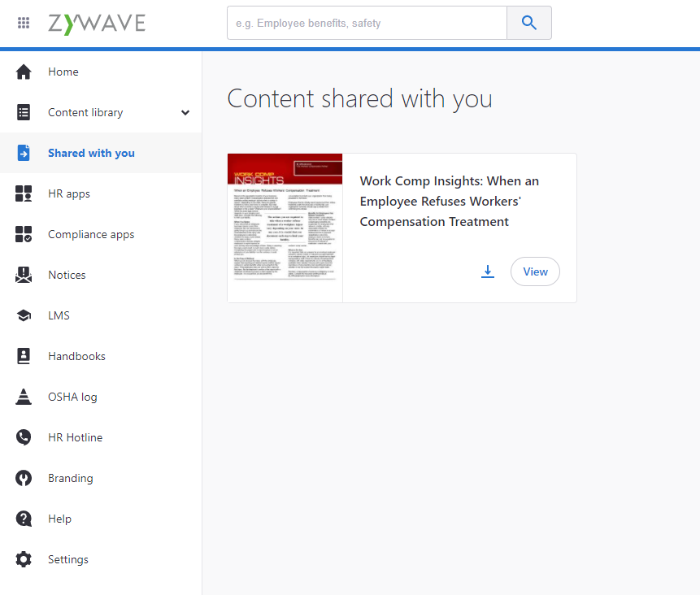Click the LMS graduation cap icon
Image resolution: width=700 pixels, height=595 pixels.
pos(22,315)
